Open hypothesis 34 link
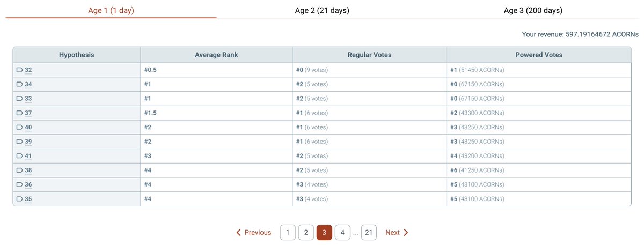The height and width of the screenshot is (245, 644). pos(28,84)
